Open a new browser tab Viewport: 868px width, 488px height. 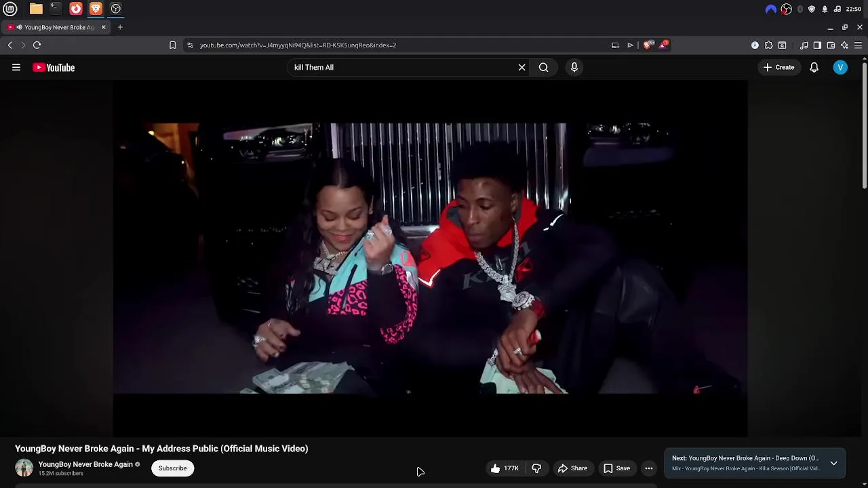120,27
